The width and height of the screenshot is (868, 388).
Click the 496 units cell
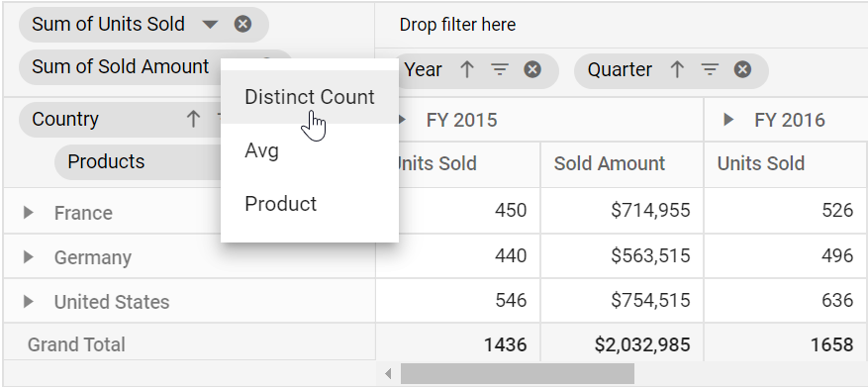click(786, 255)
